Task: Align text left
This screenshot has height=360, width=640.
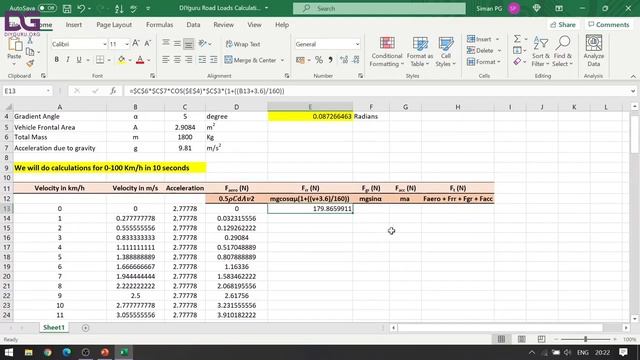Action: [165, 60]
